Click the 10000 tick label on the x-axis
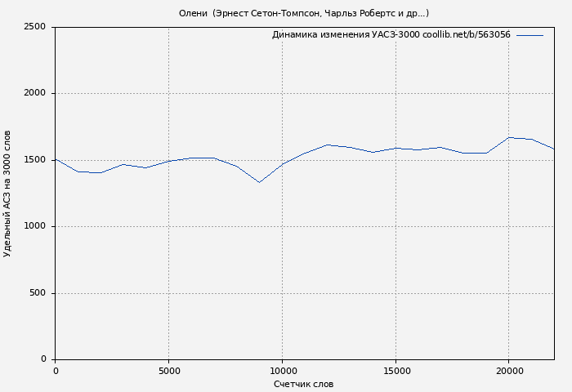Screen dimensions: 572x392 (x=282, y=371)
